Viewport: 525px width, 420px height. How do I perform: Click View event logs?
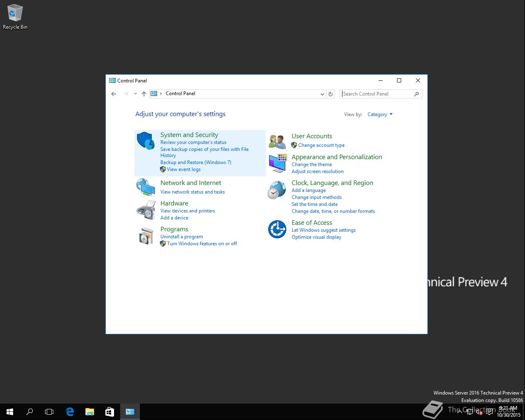click(x=184, y=169)
